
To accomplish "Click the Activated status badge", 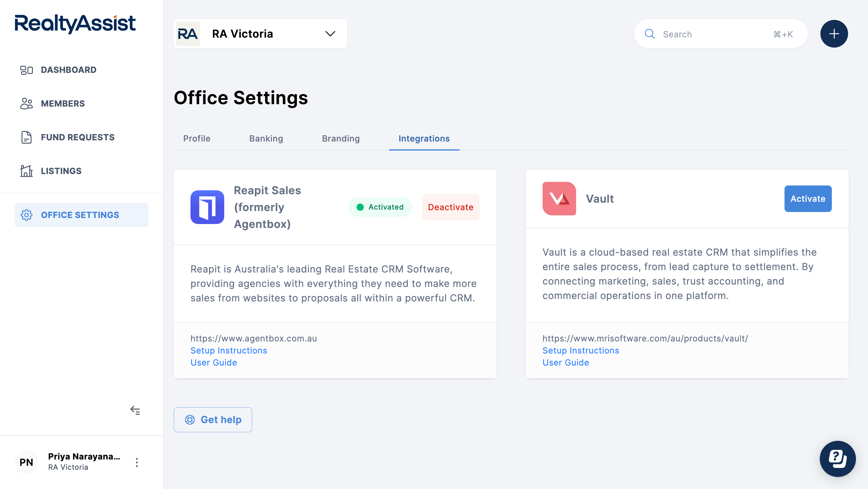I will [x=380, y=207].
